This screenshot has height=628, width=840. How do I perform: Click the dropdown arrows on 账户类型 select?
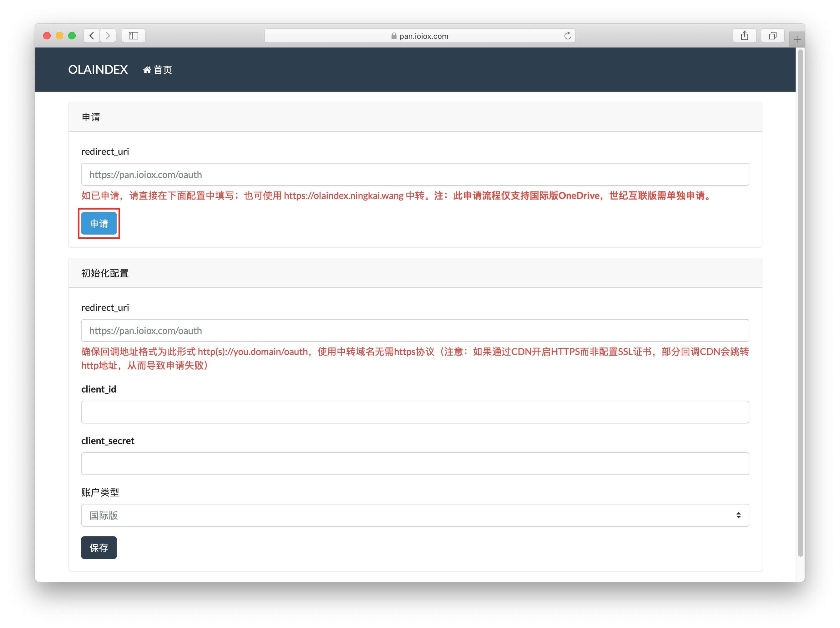click(738, 515)
